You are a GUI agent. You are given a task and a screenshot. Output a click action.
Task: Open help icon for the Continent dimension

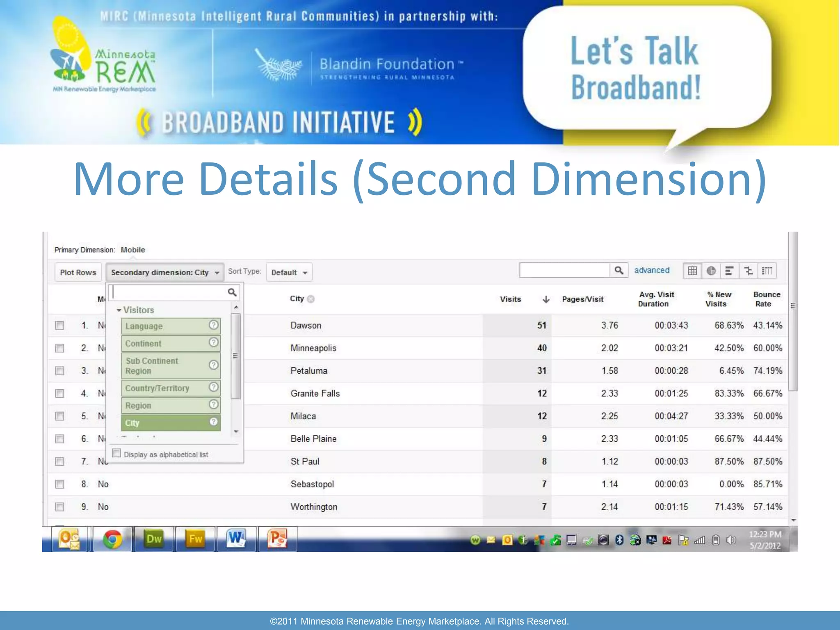[x=213, y=342]
